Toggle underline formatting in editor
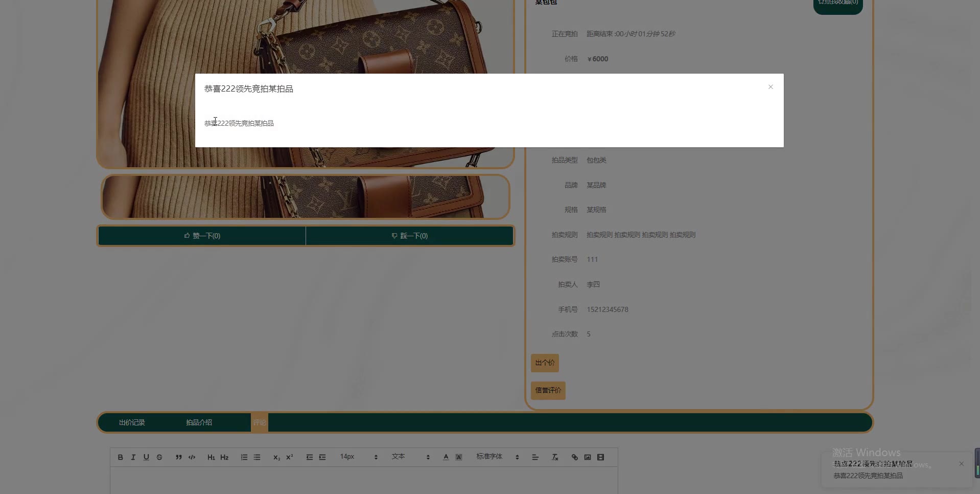Image resolution: width=980 pixels, height=494 pixels. pos(146,457)
